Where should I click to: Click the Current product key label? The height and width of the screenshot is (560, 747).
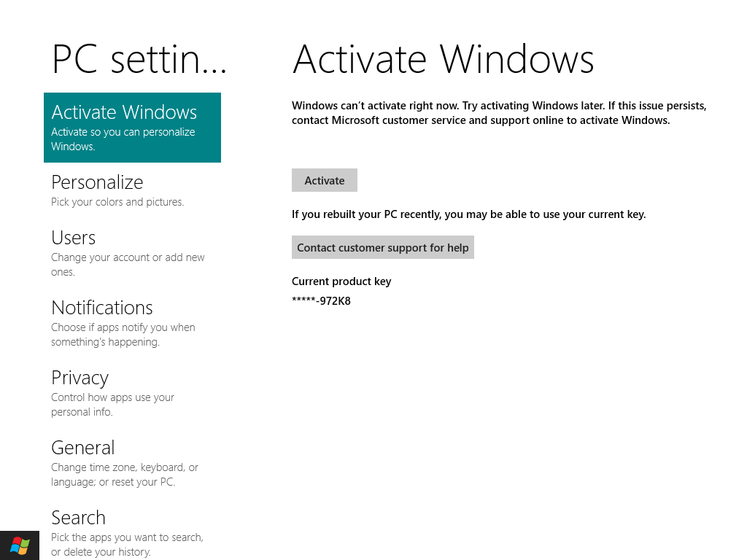click(341, 281)
